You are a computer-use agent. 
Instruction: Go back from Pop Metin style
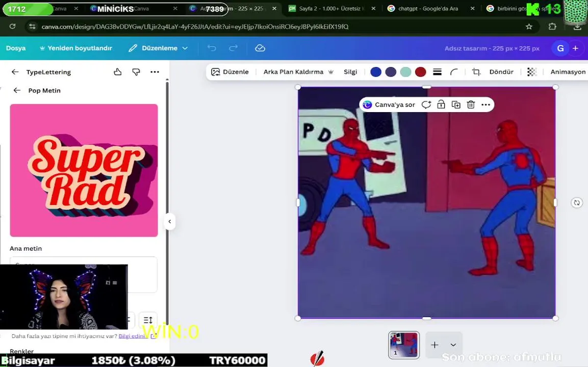click(17, 90)
